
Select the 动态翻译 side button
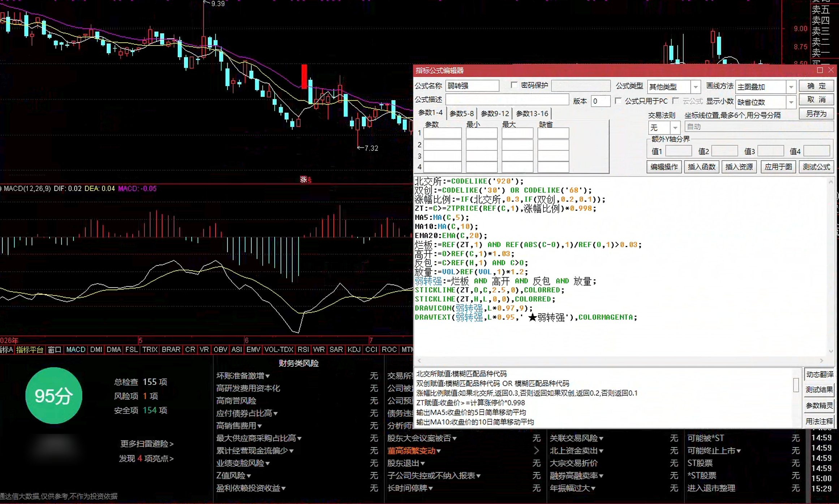tap(819, 374)
